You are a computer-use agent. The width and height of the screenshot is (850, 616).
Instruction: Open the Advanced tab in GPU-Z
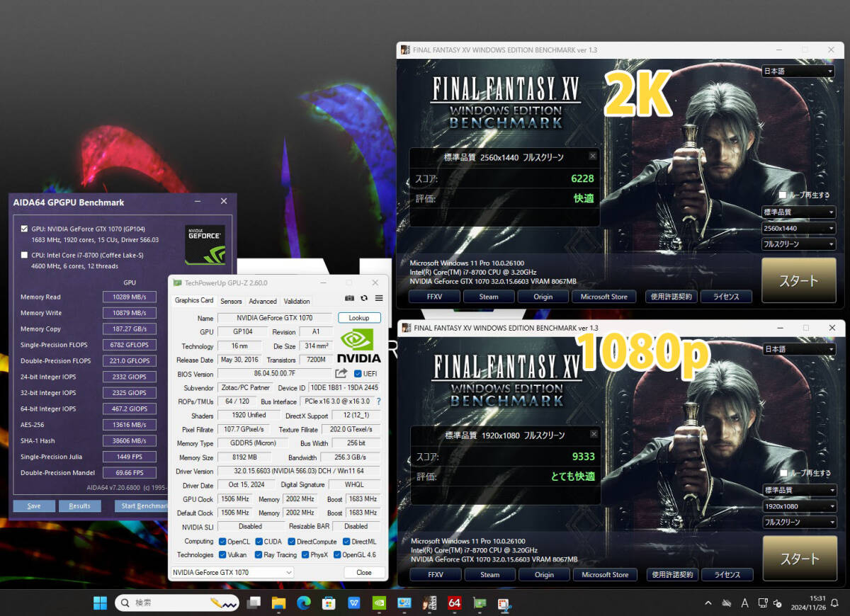click(x=263, y=301)
